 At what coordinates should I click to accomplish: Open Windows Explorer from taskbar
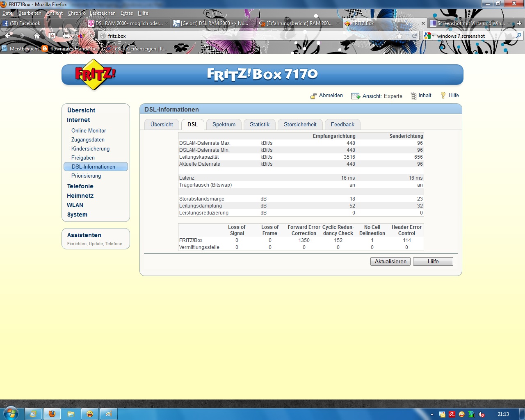[x=71, y=414]
